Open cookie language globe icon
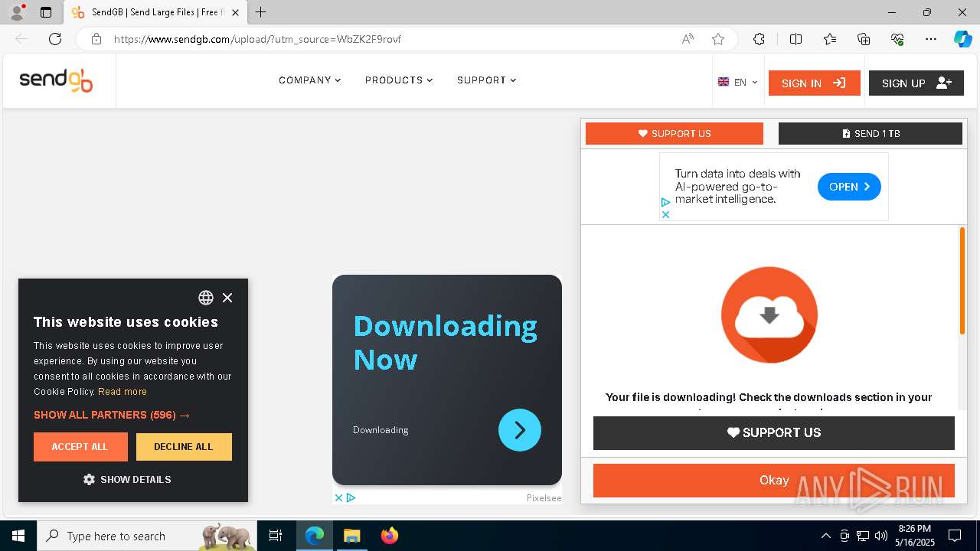Viewport: 980px width, 551px height. pos(206,298)
